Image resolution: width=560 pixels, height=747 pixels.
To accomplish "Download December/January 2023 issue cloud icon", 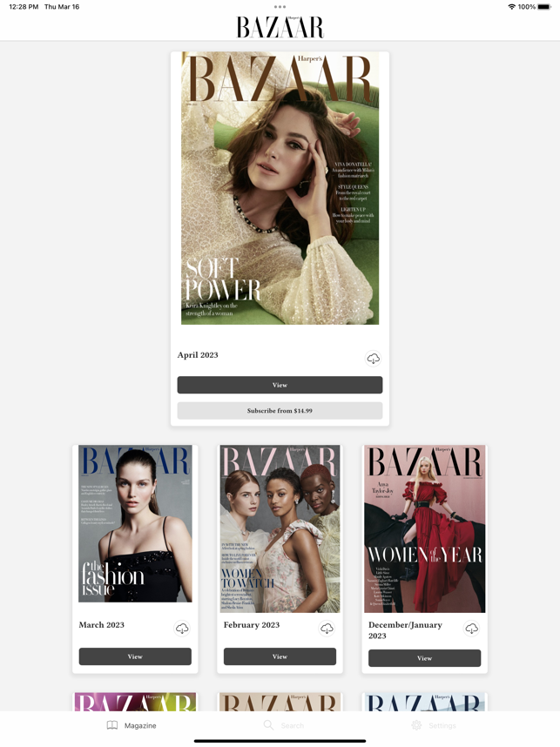I will coord(471,629).
